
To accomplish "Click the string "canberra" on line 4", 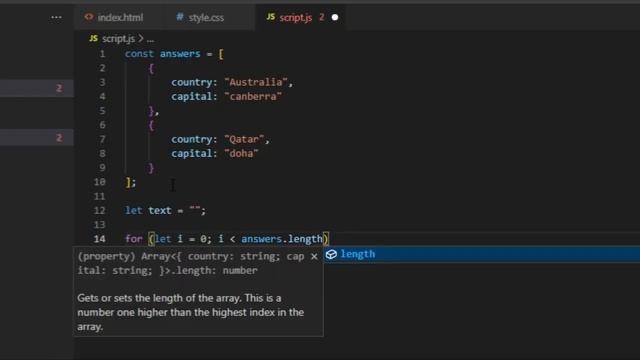I will (253, 97).
